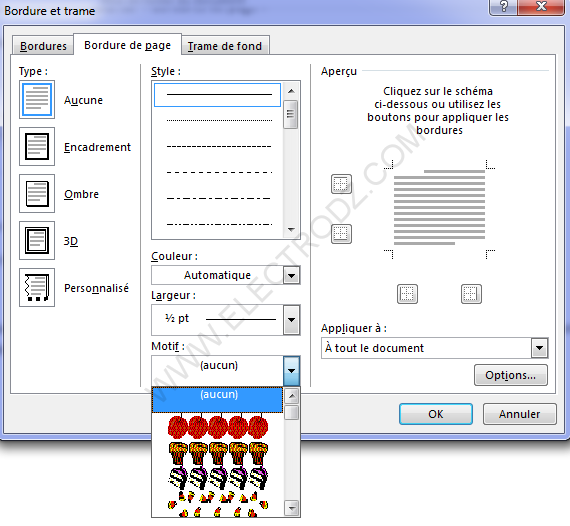Click the OK button
This screenshot has width=570, height=526.
(x=435, y=414)
